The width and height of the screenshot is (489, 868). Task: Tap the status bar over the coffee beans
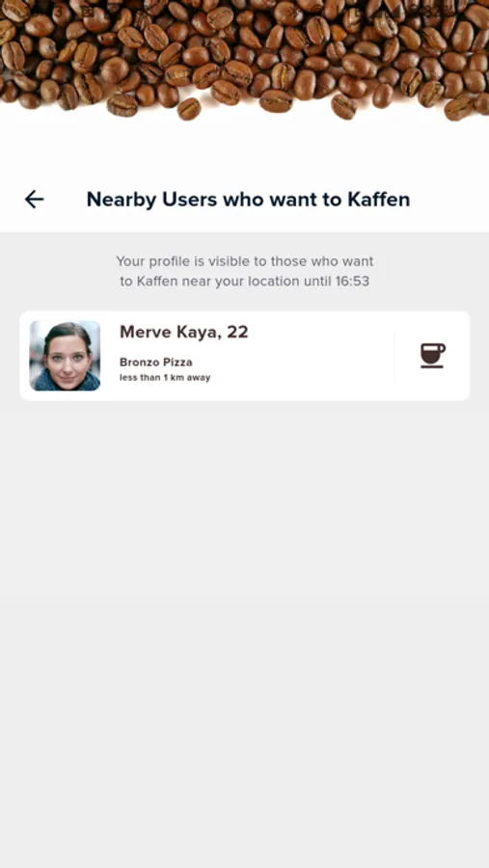coord(244,10)
